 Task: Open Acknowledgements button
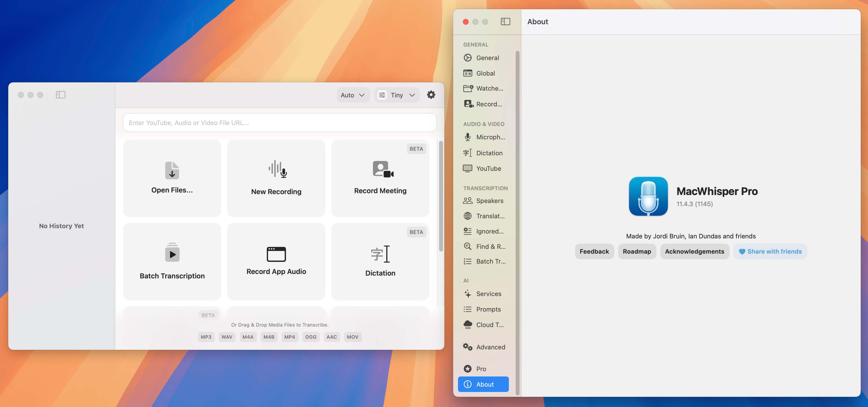pyautogui.click(x=694, y=251)
